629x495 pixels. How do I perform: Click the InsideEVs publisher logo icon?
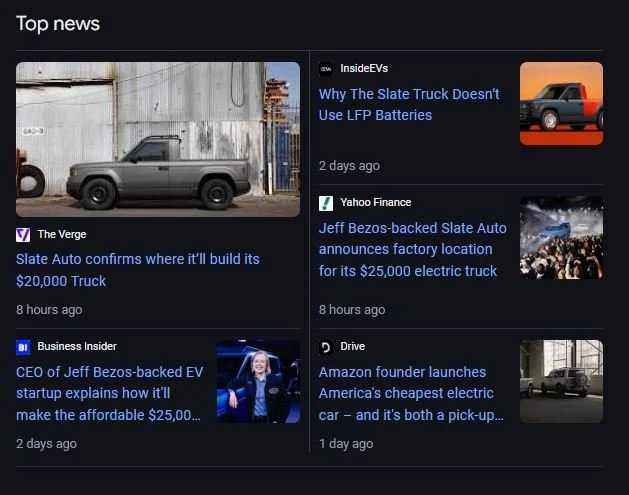(326, 69)
